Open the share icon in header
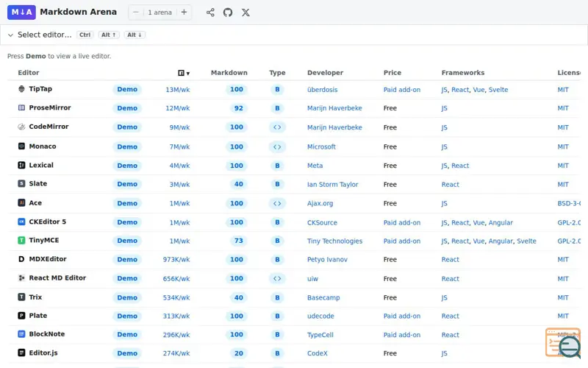This screenshot has height=368, width=588. (x=210, y=13)
